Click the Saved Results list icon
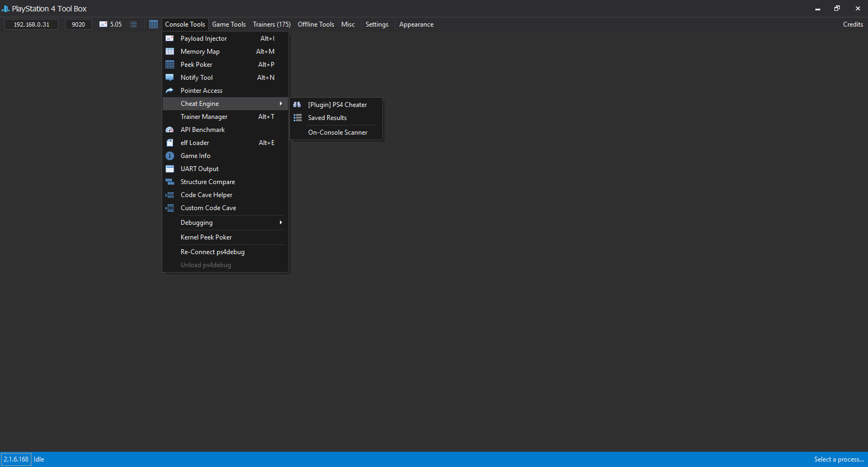This screenshot has width=868, height=467. 297,118
